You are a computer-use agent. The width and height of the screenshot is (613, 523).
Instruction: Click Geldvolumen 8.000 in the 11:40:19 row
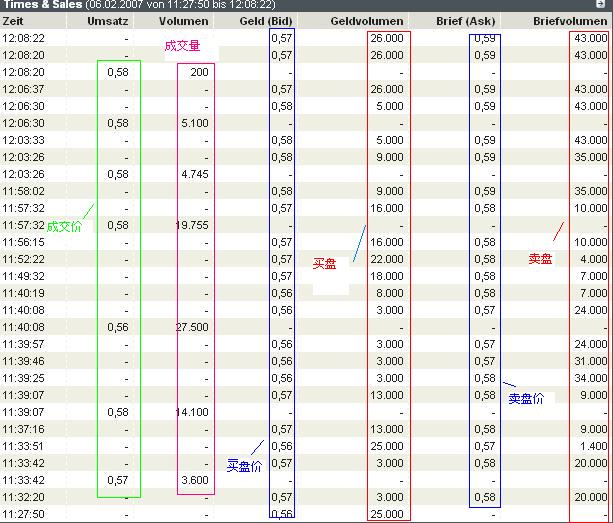coord(390,293)
